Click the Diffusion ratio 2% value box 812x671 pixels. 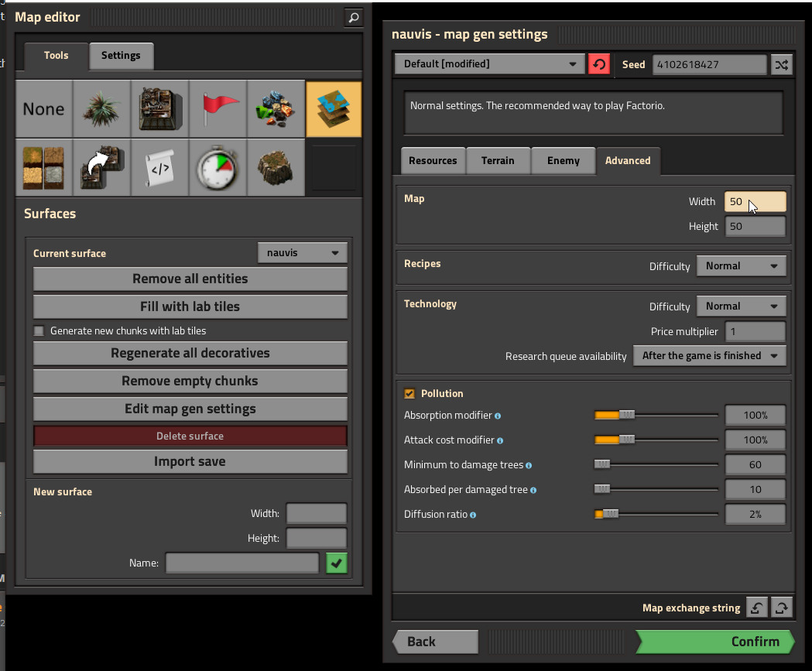pos(755,515)
